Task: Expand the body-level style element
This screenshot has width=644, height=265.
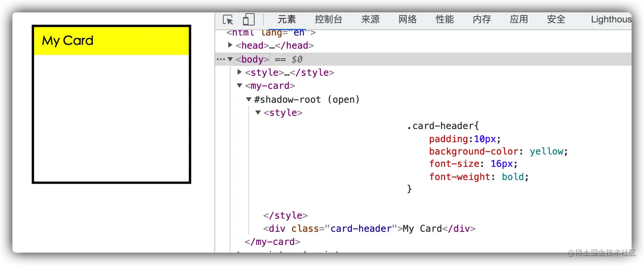Action: (x=240, y=72)
